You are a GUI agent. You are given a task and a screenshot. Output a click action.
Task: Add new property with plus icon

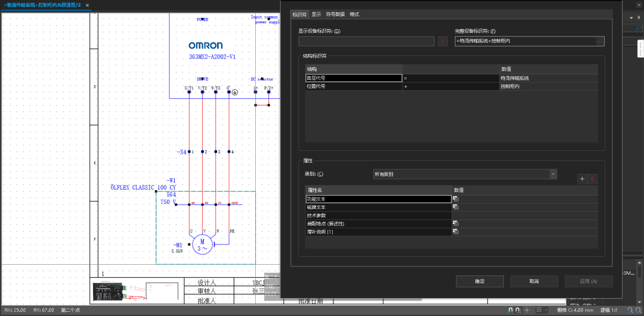pos(583,179)
